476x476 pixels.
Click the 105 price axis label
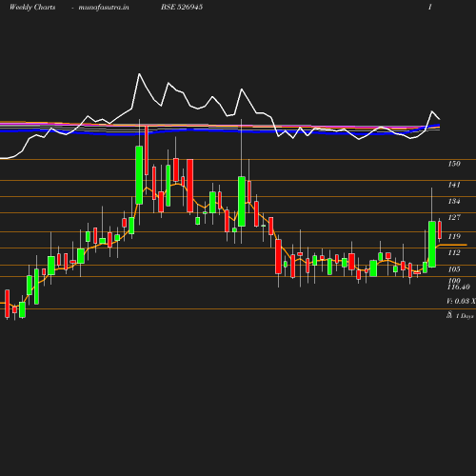point(454,269)
